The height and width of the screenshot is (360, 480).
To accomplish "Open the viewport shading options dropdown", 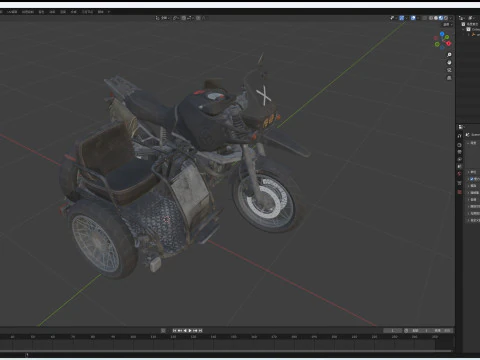I will coord(450,18).
